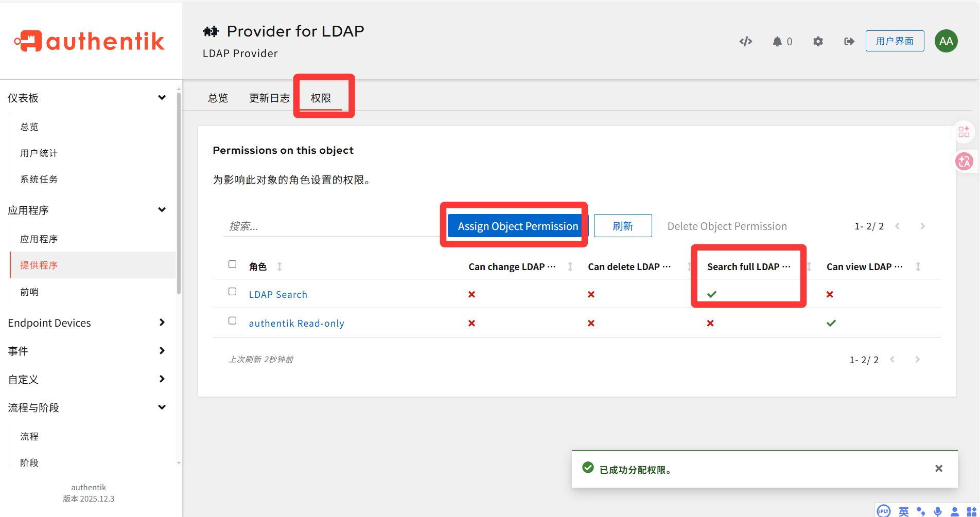
Task: Tick the authentik Read-only row checkbox
Action: coord(233,320)
